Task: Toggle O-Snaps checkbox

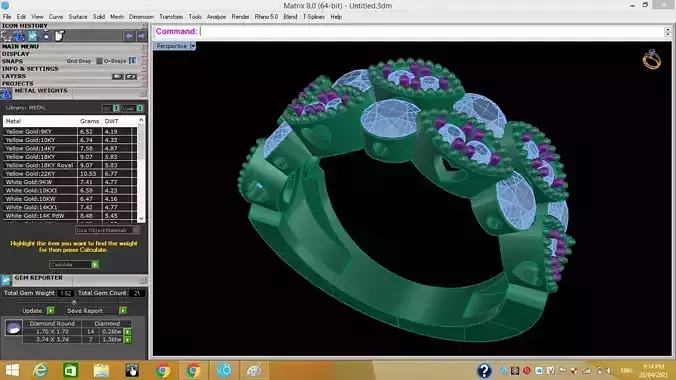Action: [132, 61]
